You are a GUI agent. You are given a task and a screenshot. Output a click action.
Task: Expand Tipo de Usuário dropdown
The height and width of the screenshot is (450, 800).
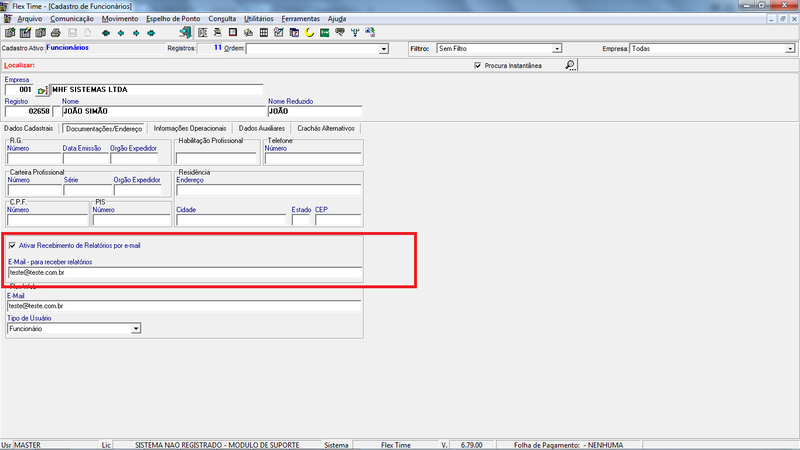tap(135, 329)
